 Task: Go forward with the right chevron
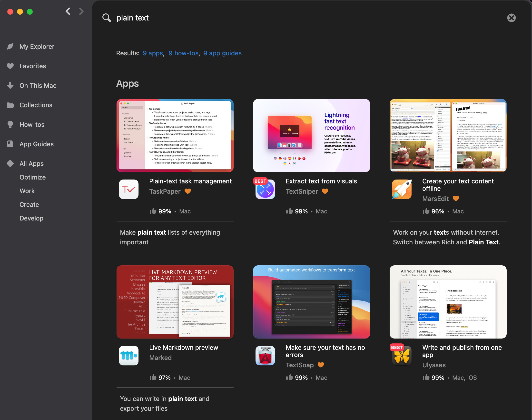[x=81, y=11]
